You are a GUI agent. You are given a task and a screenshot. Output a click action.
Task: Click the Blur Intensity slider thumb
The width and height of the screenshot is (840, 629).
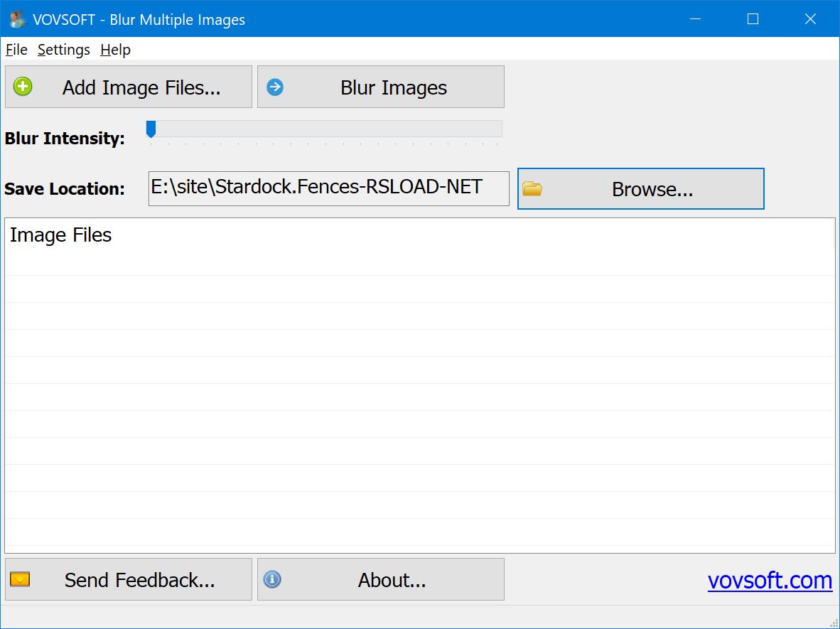151,129
